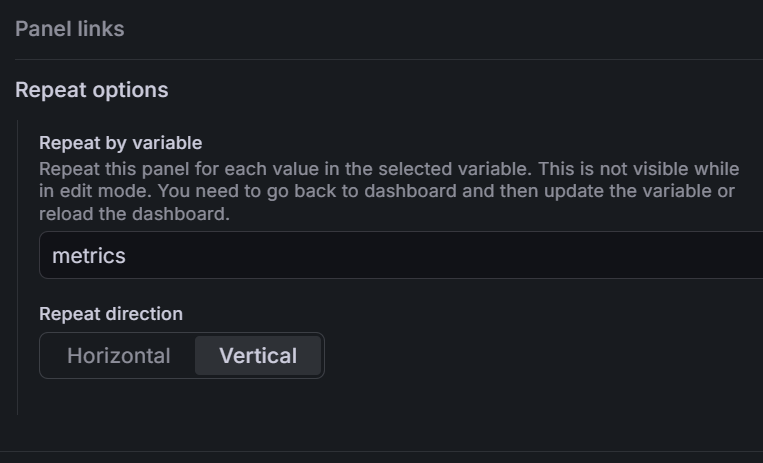Screen dimensions: 763x463
Task: Choose the highlighted Vertical segment button
Action: (x=258, y=356)
